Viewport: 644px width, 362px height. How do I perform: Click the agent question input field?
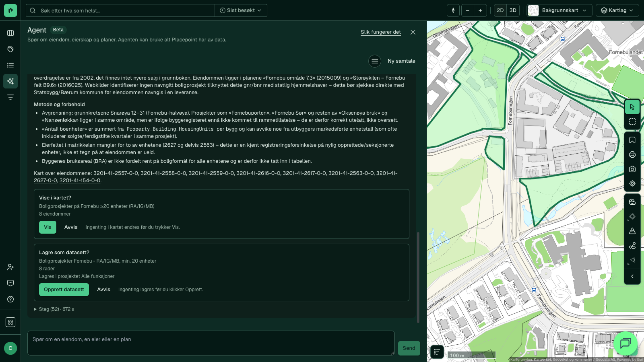point(211,343)
